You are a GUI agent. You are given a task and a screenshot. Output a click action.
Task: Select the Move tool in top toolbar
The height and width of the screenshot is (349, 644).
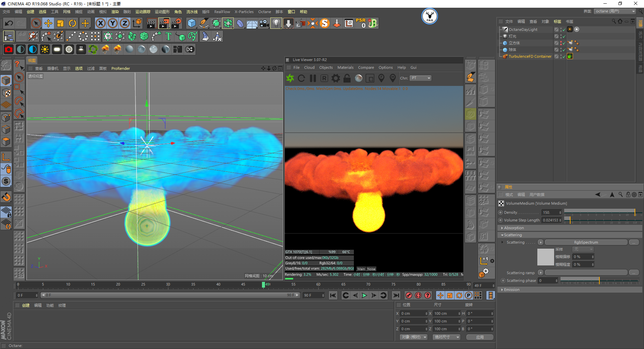48,23
